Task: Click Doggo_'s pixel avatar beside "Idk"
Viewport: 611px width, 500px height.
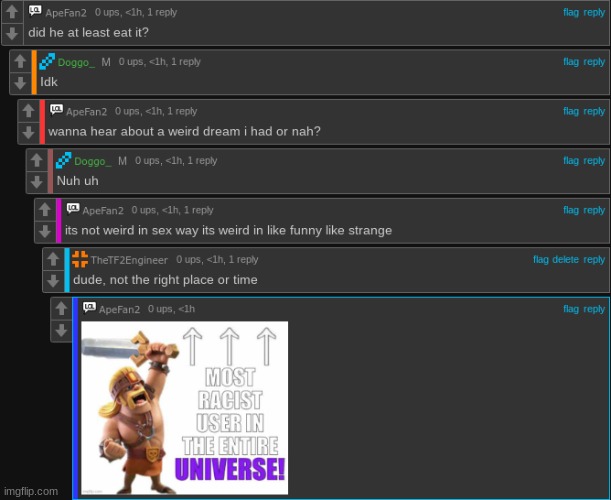Action: point(47,61)
